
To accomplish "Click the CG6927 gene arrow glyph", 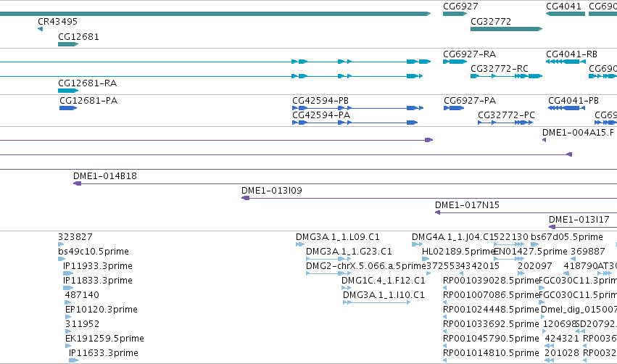I will click(x=455, y=14).
